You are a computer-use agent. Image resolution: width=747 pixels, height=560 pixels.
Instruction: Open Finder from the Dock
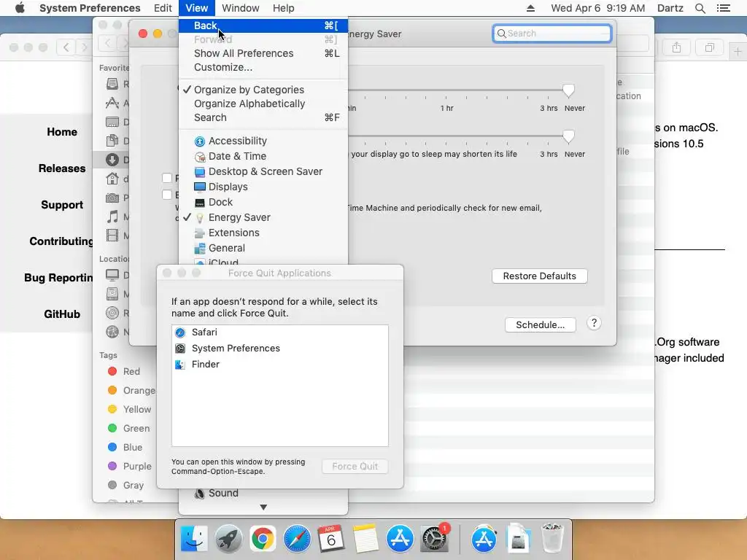pyautogui.click(x=194, y=539)
